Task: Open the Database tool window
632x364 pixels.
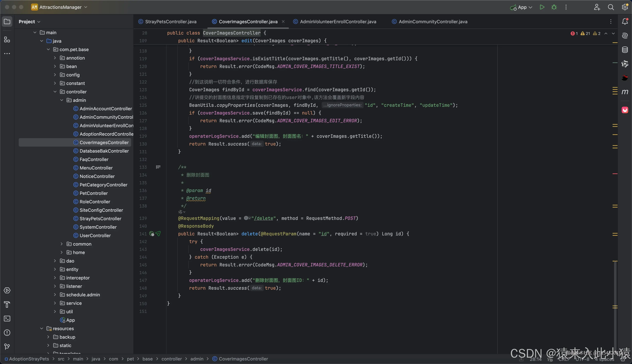Action: coord(625,50)
